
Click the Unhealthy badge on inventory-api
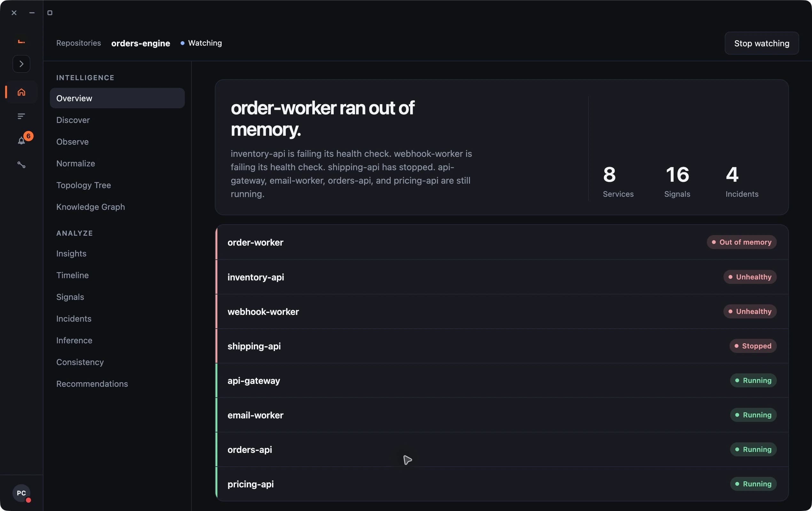coord(750,277)
